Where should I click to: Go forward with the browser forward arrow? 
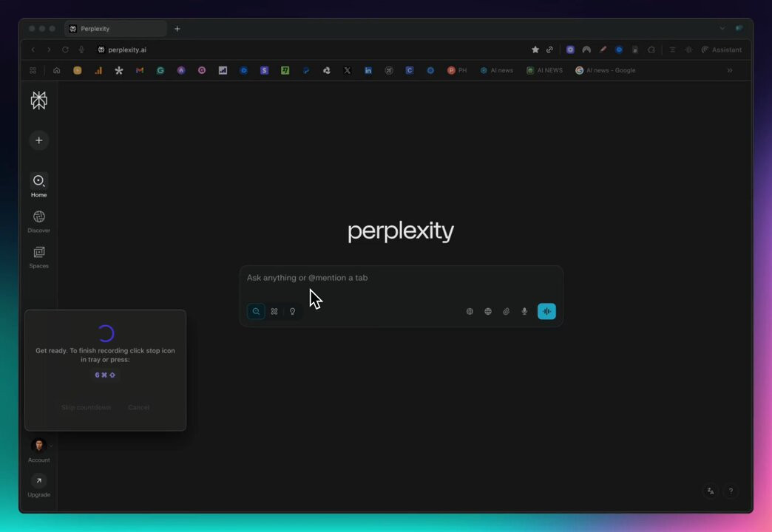[x=49, y=50]
